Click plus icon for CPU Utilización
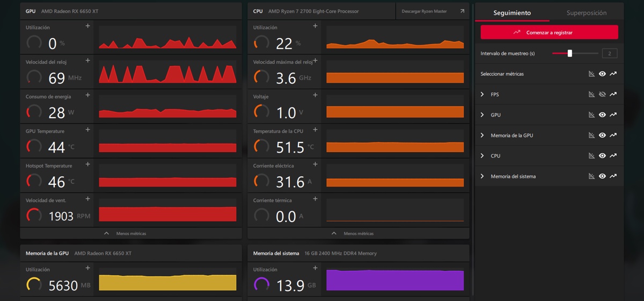This screenshot has height=301, width=644. (316, 26)
